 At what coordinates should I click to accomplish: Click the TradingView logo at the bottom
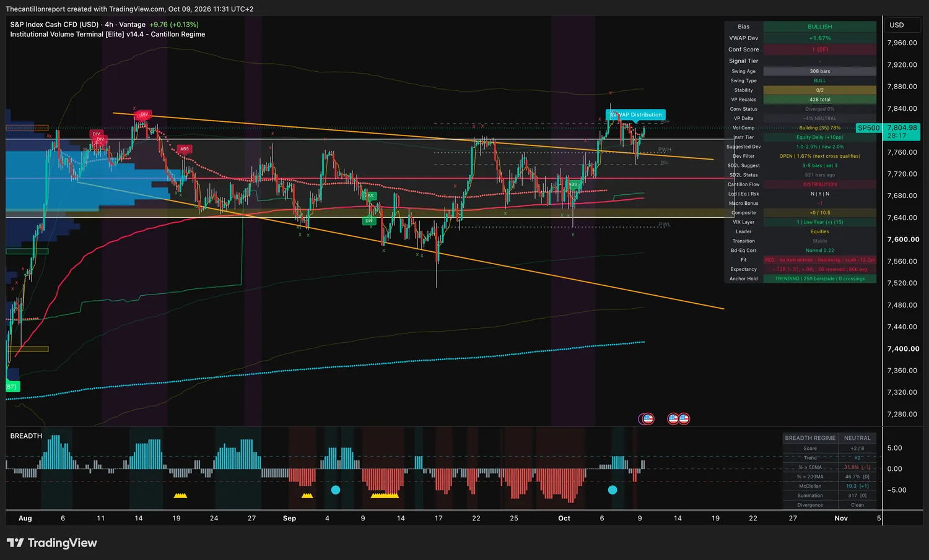click(x=52, y=543)
